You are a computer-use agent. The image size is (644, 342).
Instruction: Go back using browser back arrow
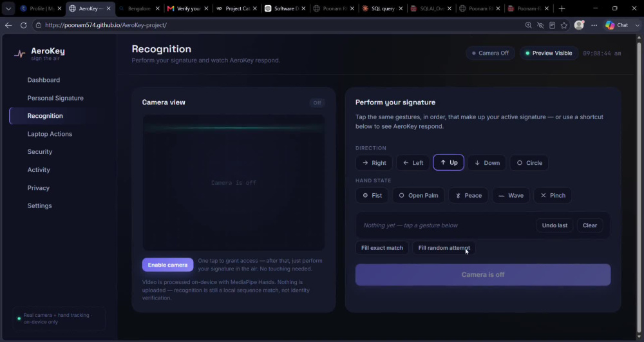click(8, 25)
